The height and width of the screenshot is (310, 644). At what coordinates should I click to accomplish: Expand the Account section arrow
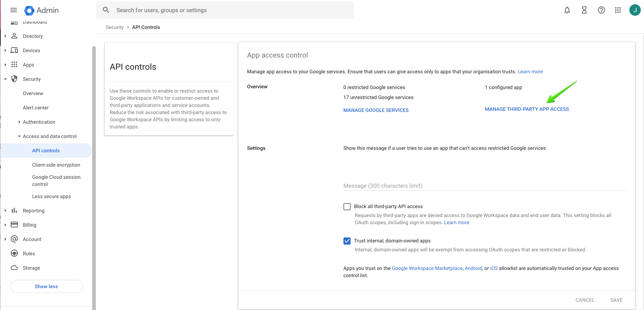pos(5,239)
